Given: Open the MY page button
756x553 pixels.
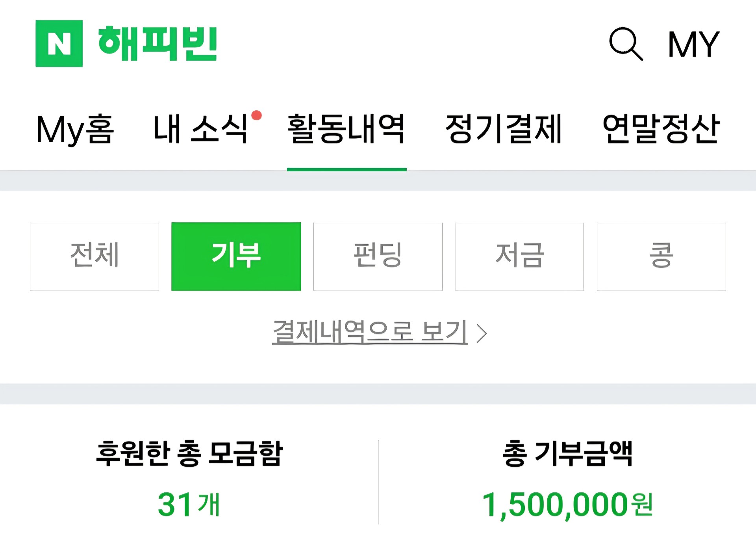Looking at the screenshot, I should tap(694, 45).
